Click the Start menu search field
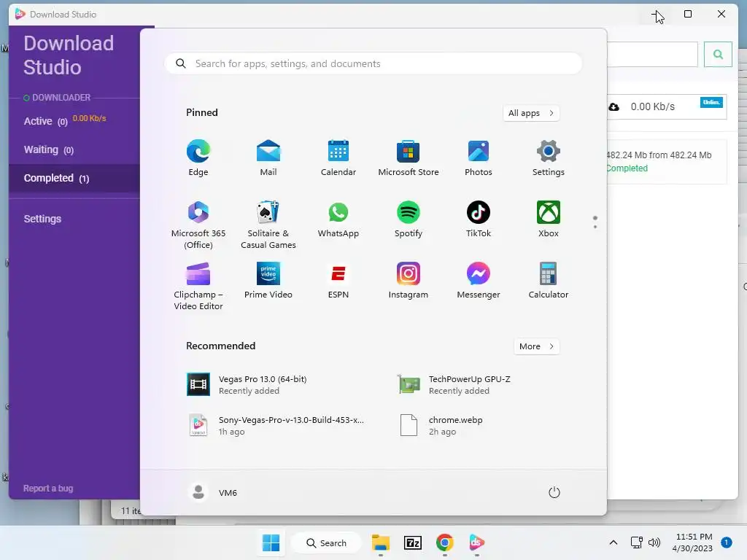This screenshot has width=747, height=560. 373,64
